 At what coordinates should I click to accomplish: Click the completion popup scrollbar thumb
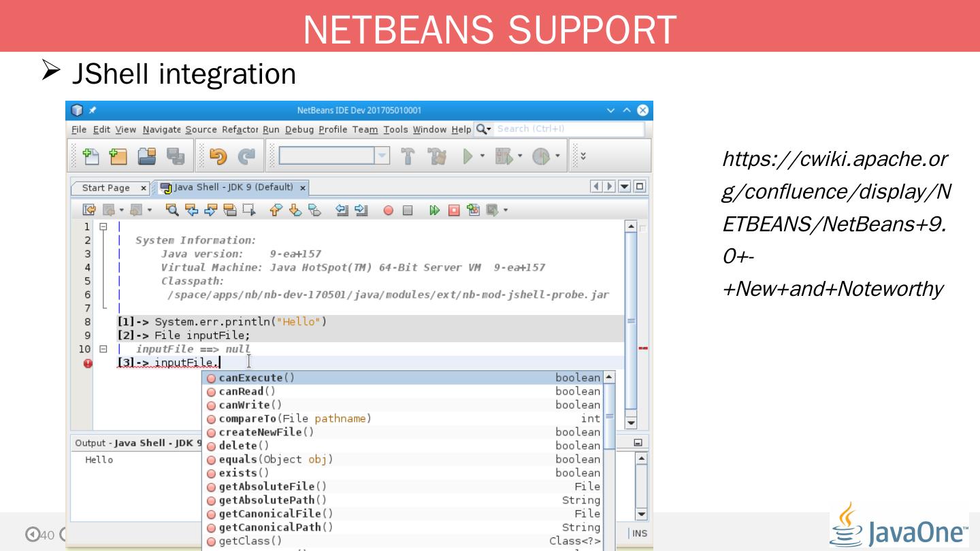(609, 415)
